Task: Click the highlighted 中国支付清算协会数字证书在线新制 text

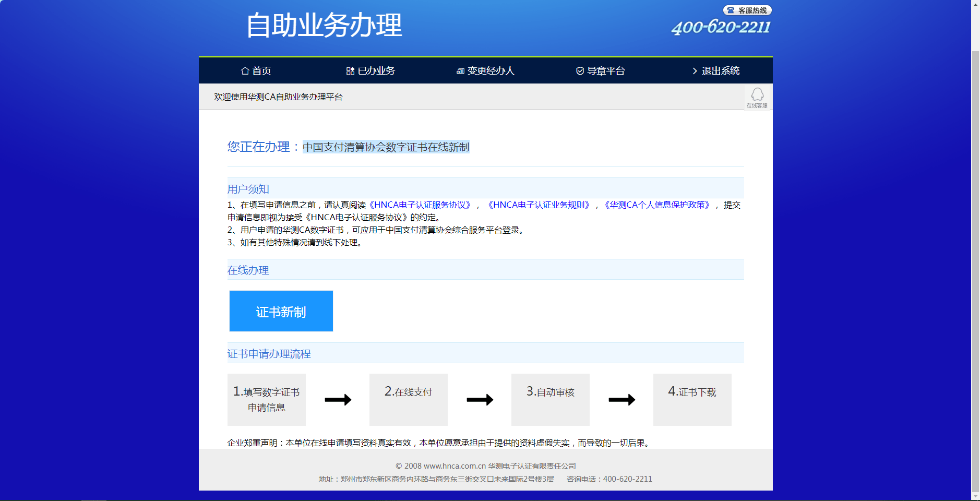Action: click(x=386, y=147)
